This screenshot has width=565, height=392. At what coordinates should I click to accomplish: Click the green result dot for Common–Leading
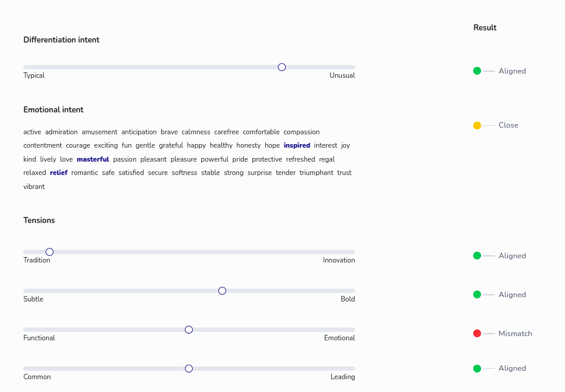[x=477, y=368]
